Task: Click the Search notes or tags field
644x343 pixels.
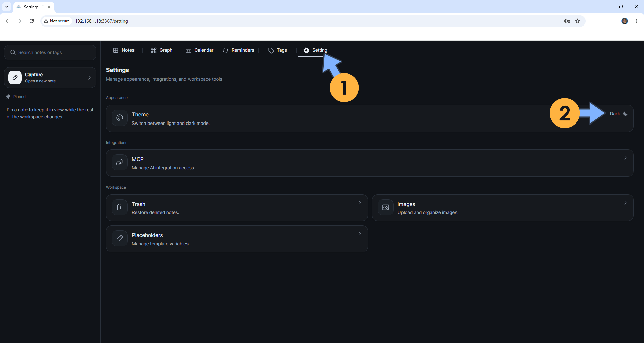Action: click(x=50, y=52)
